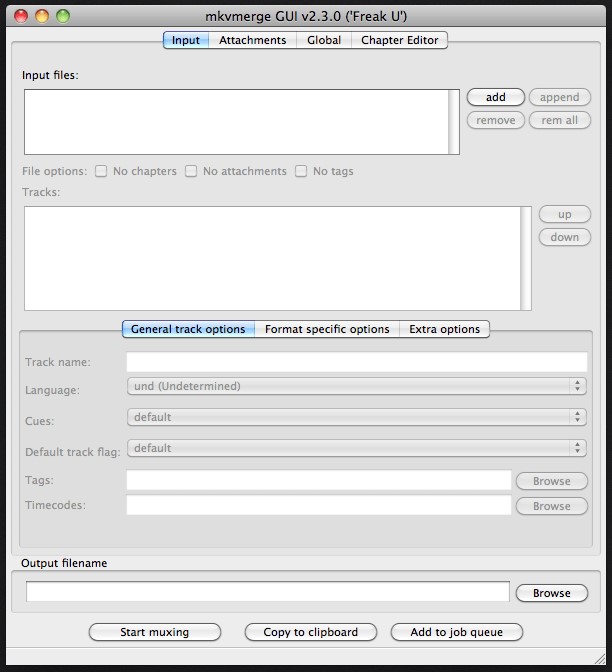Click Add to job queue
The width and height of the screenshot is (612, 672).
click(x=456, y=632)
